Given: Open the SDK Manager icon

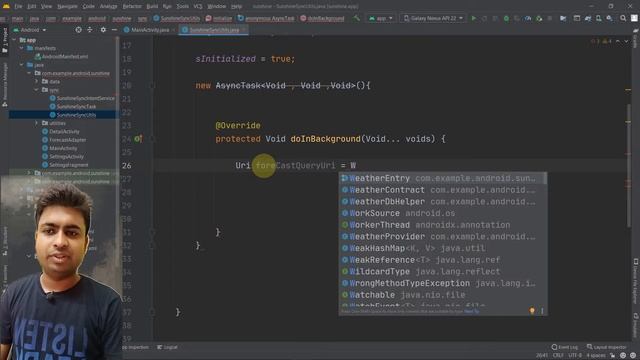Looking at the screenshot, I should [x=609, y=18].
